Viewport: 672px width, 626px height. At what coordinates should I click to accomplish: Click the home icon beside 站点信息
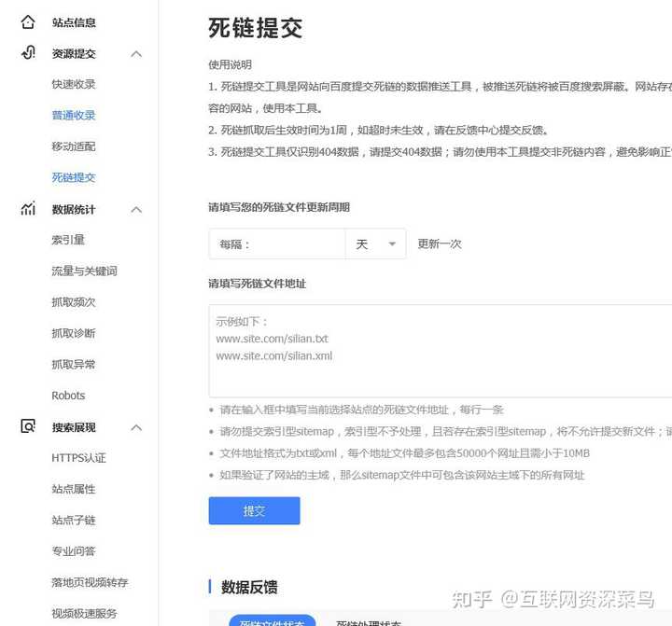click(28, 21)
